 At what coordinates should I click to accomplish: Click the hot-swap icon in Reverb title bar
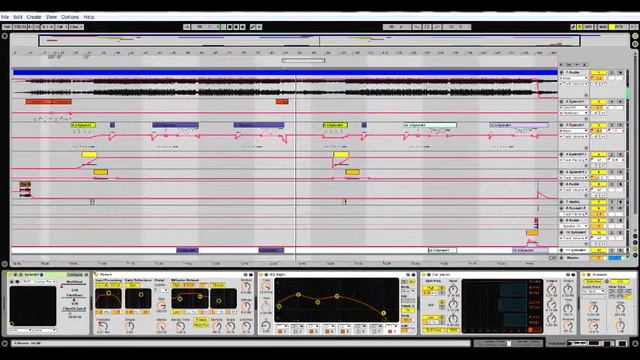click(245, 275)
